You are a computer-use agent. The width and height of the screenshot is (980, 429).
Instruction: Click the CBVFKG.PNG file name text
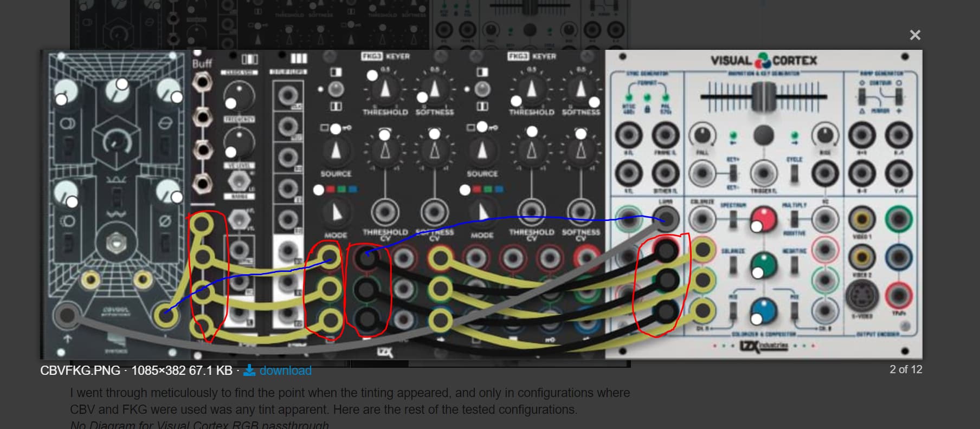click(80, 370)
